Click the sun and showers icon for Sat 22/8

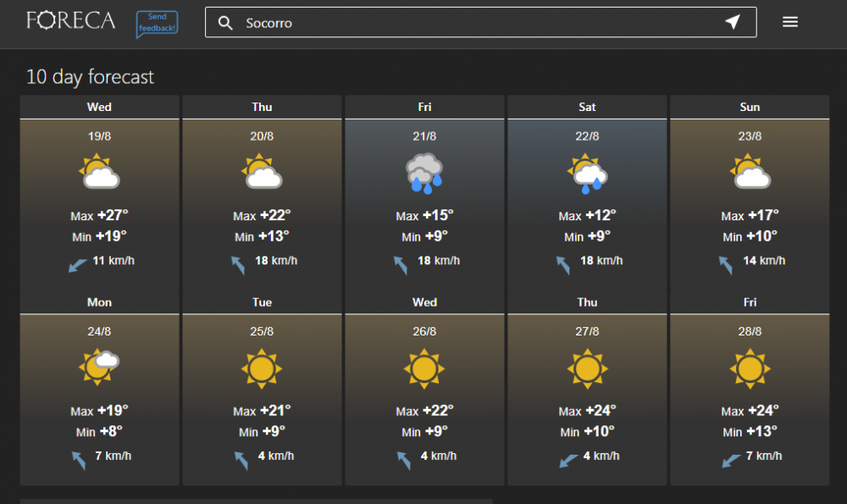point(587,173)
